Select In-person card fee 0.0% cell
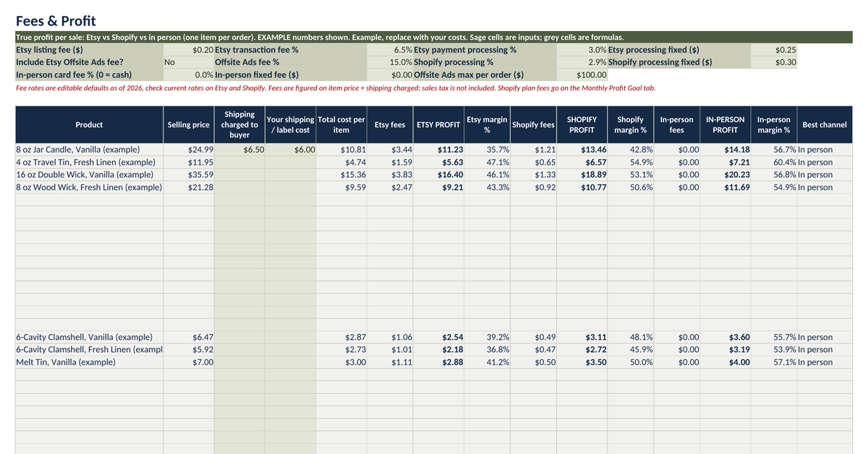The image size is (868, 454). coord(189,74)
